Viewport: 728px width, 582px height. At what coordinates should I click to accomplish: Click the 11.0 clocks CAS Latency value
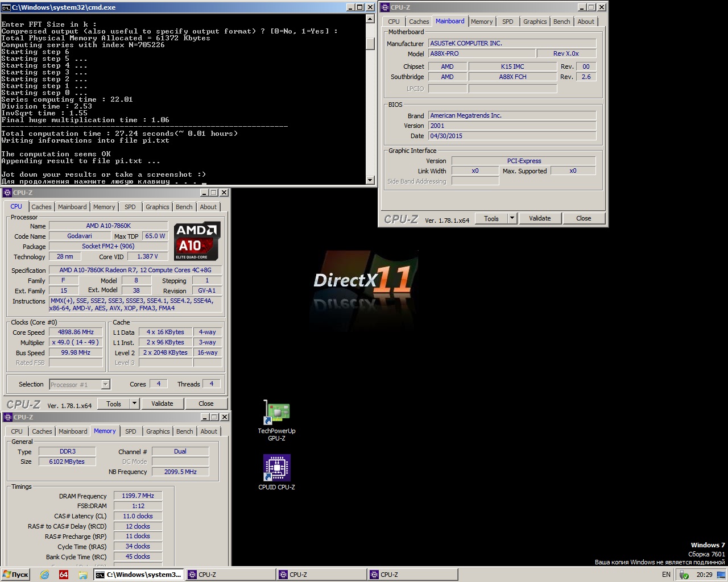(x=138, y=516)
